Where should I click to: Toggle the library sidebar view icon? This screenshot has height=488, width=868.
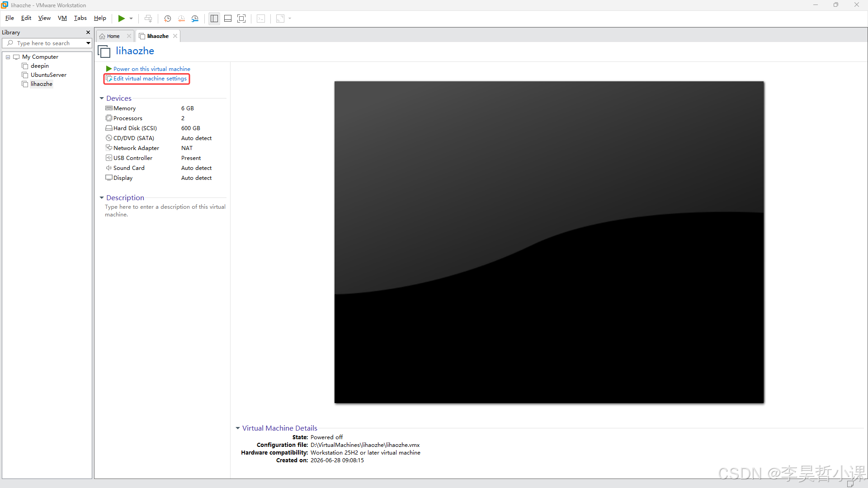click(x=214, y=19)
